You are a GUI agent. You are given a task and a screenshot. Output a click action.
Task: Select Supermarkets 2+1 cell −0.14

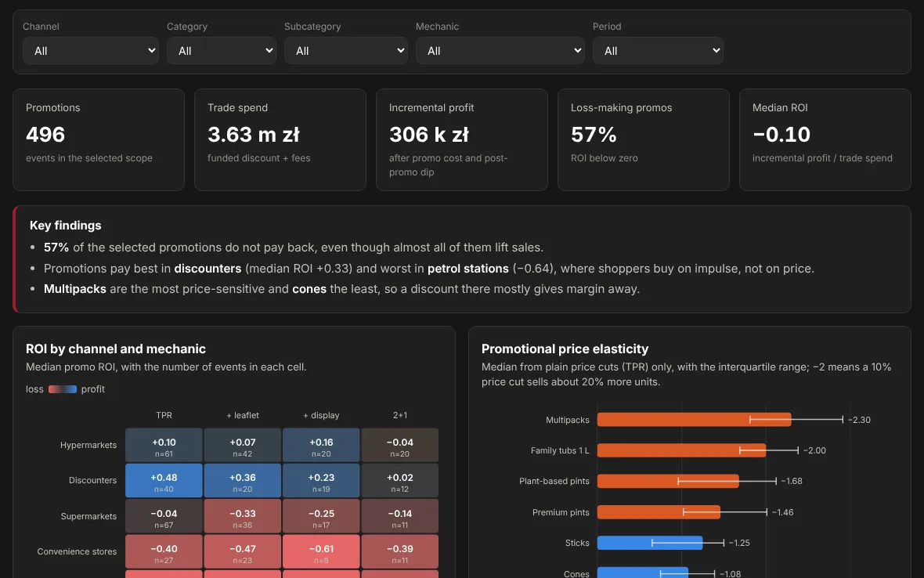tap(399, 516)
